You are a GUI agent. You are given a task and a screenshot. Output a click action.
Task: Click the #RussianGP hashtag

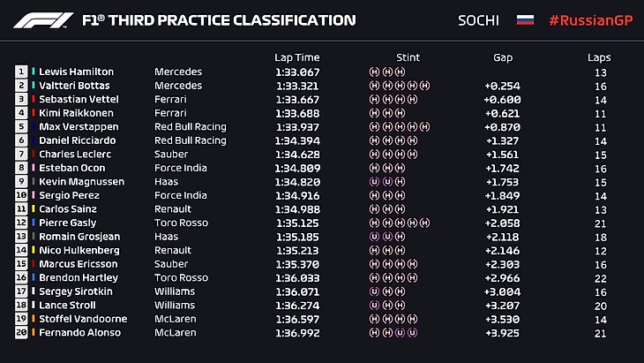pyautogui.click(x=587, y=19)
